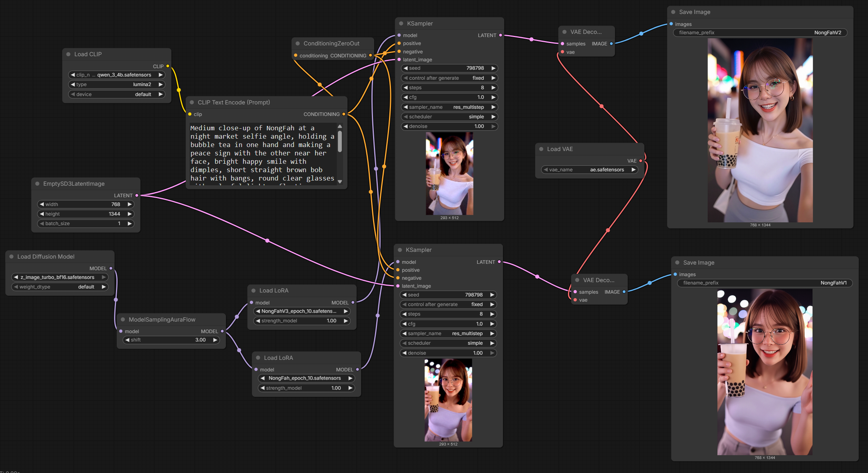868x473 pixels.
Task: Collapse the ModelSamplingAuraFlow node title dot
Action: [x=123, y=320]
